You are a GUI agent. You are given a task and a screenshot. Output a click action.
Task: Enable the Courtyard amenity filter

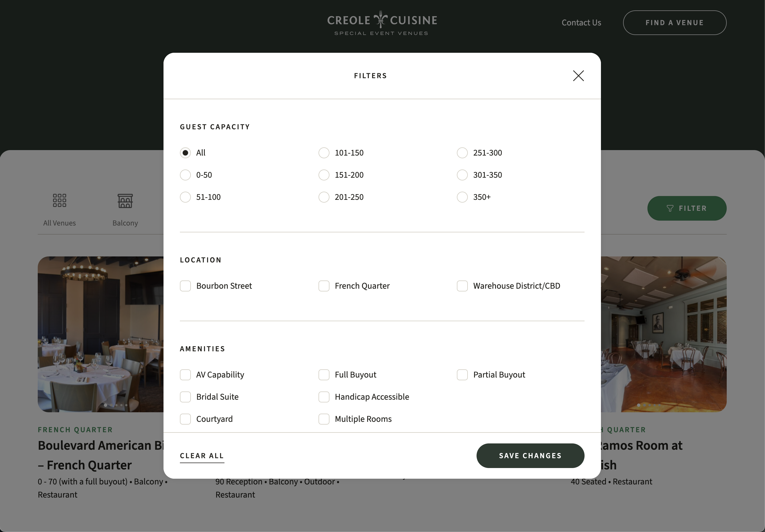(185, 419)
